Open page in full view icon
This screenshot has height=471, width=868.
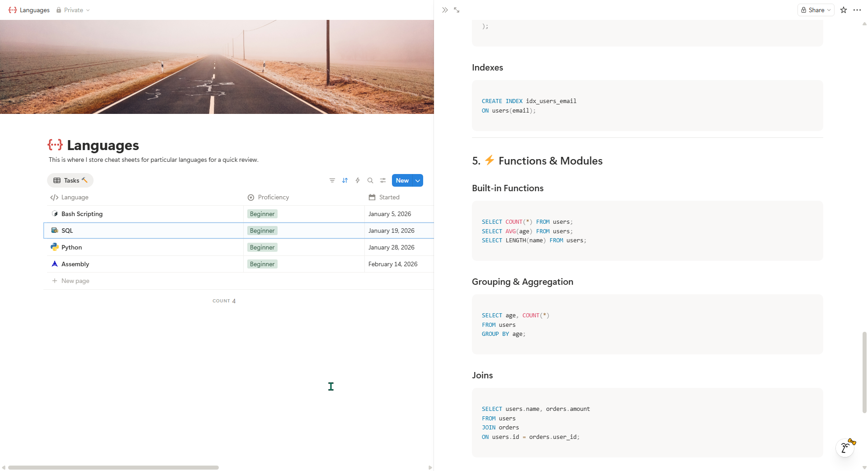point(457,10)
